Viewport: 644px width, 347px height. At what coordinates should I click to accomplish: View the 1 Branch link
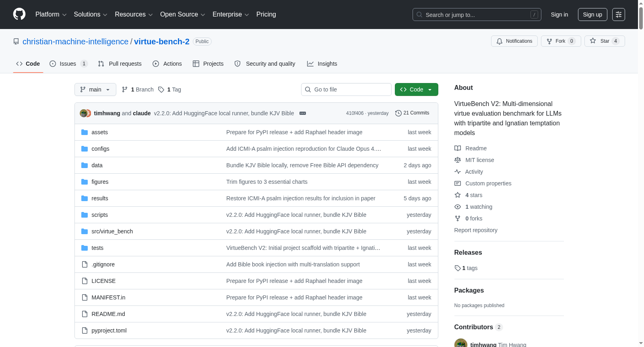pyautogui.click(x=138, y=89)
